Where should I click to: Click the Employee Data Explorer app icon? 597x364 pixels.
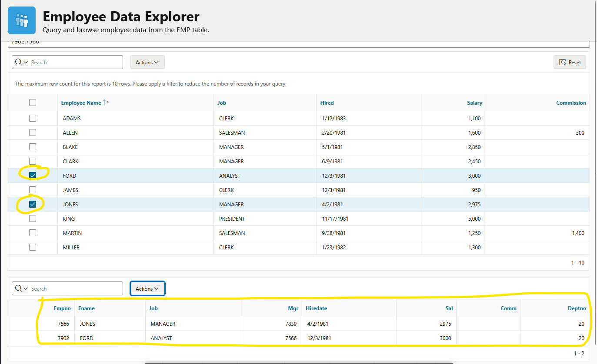click(x=22, y=20)
